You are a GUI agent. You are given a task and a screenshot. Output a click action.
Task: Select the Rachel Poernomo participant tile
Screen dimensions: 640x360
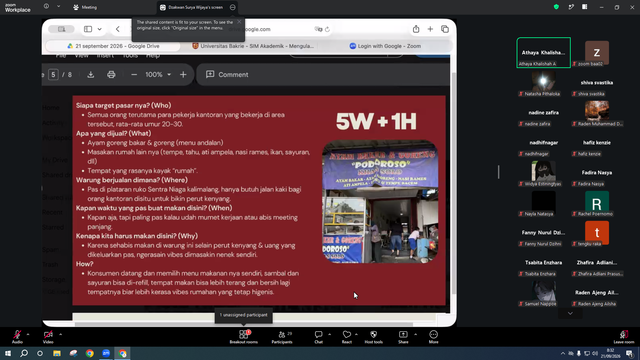click(597, 203)
